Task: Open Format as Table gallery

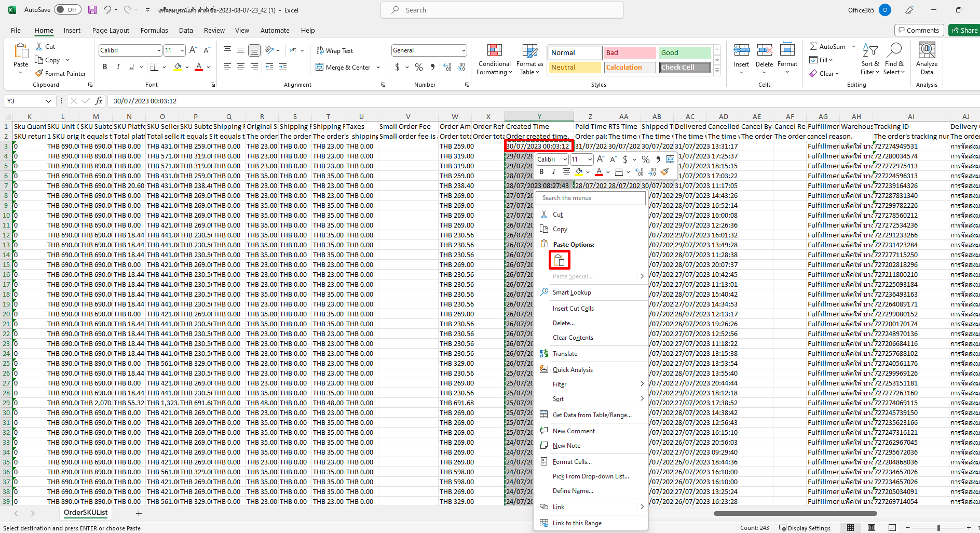Action: tap(529, 59)
